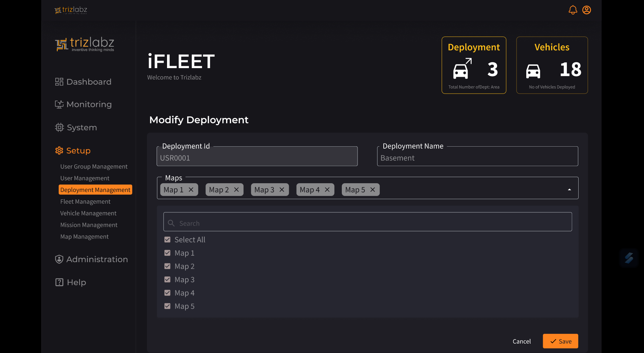This screenshot has height=353, width=644.
Task: Remove the Map 1 chip
Action: click(191, 190)
